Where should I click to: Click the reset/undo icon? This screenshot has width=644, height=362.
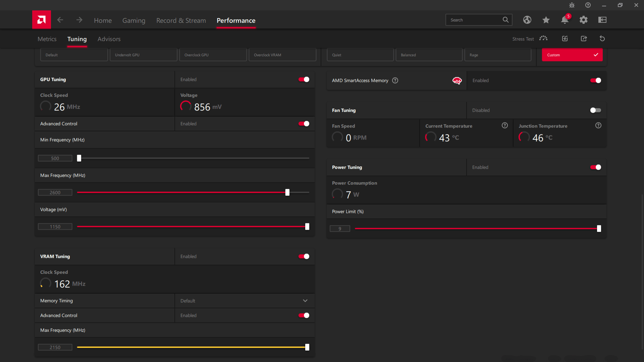[602, 39]
